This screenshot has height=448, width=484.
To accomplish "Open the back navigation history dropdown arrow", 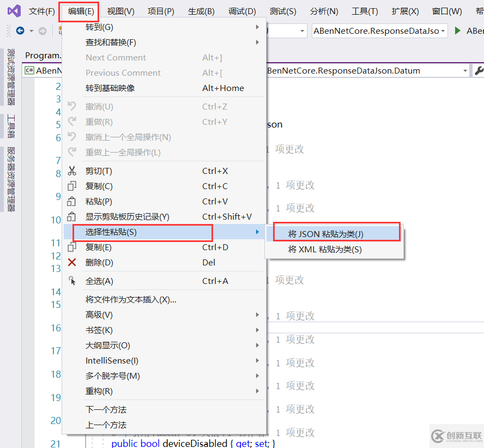I will [31, 31].
